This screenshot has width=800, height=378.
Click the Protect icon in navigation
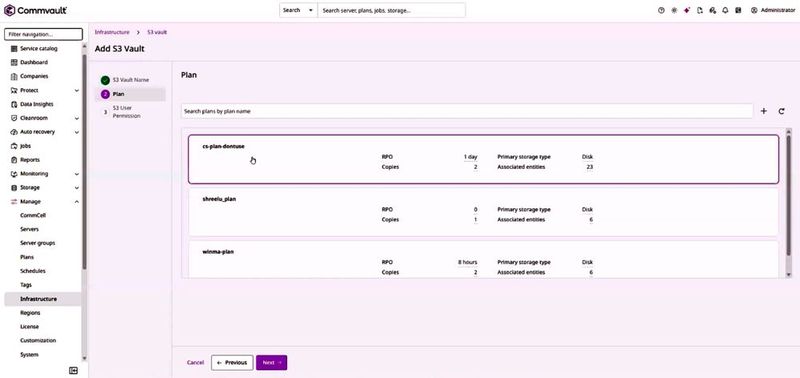[14, 90]
